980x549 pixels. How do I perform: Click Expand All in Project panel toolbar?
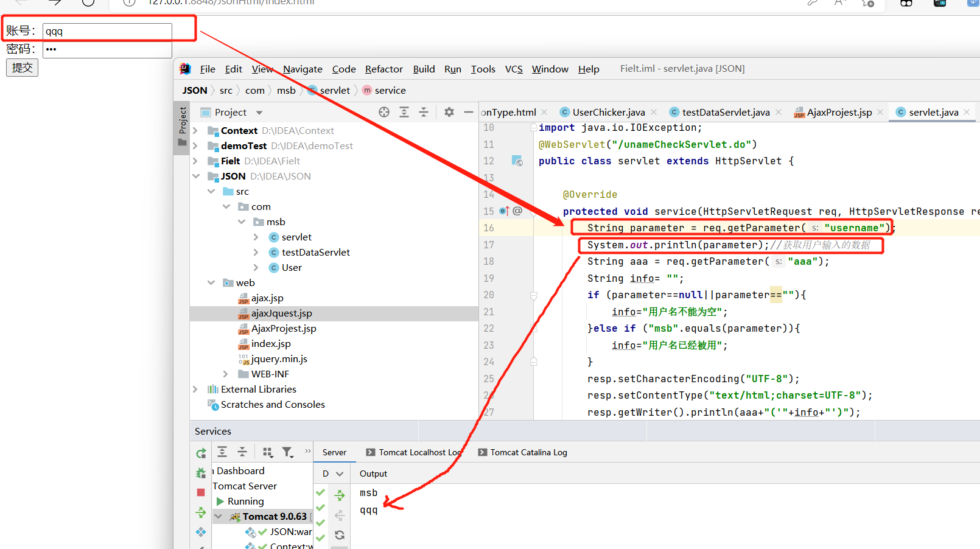(x=404, y=112)
